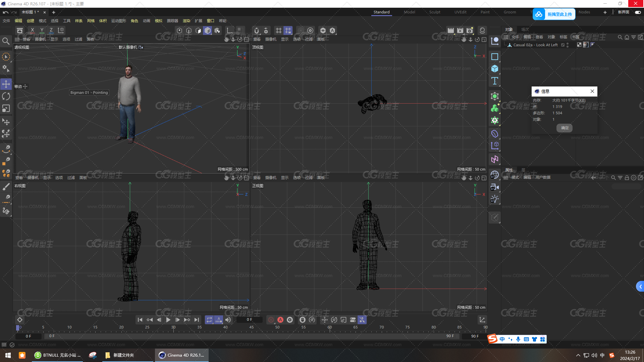644x362 pixels.
Task: Go to the end of animation
Action: pyautogui.click(x=197, y=320)
